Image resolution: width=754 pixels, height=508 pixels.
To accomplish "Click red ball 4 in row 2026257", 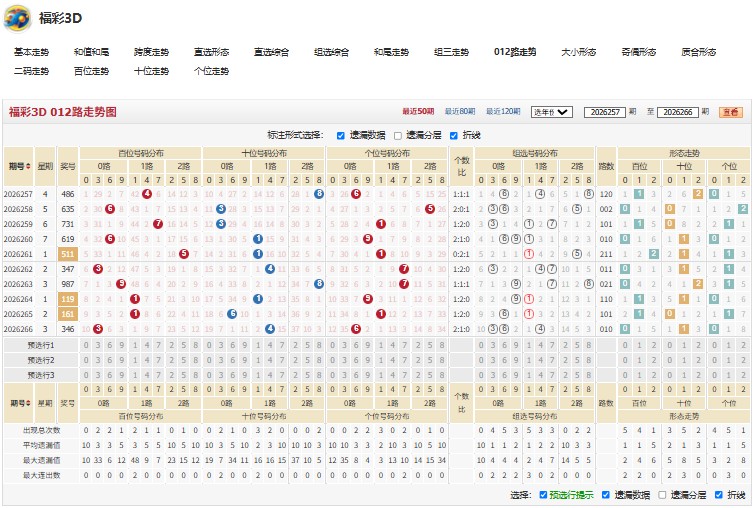I will [147, 194].
